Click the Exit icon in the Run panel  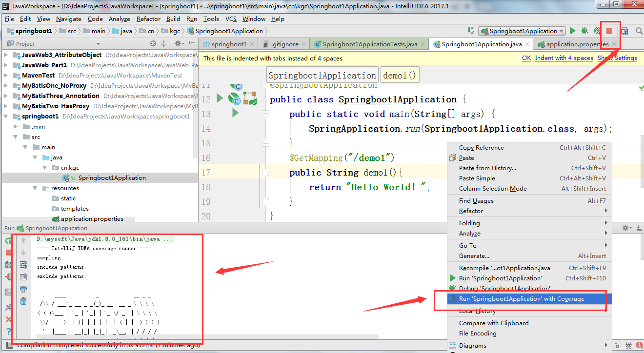pos(8,276)
